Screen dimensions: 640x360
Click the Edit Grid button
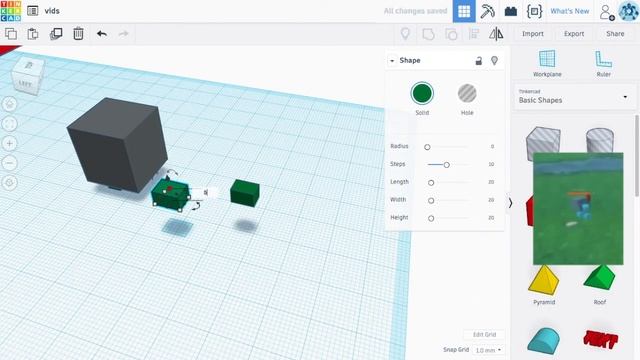tap(484, 334)
